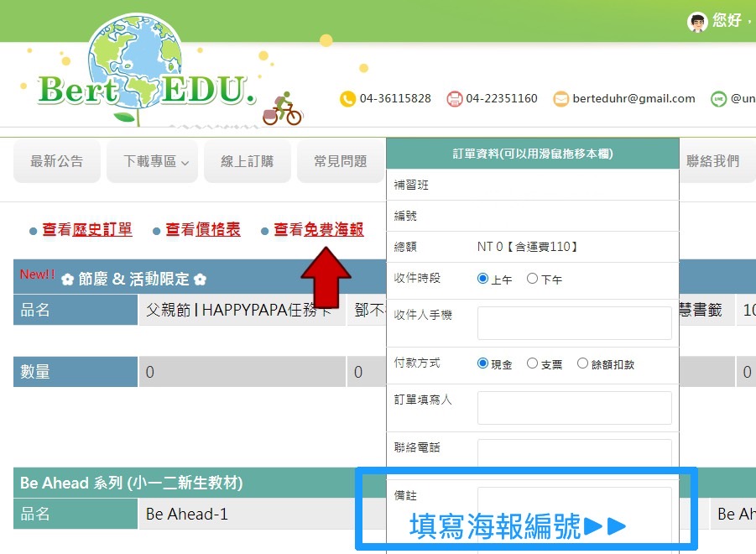This screenshot has width=756, height=554.
Task: Click the phone number 04-36115828
Action: point(395,99)
